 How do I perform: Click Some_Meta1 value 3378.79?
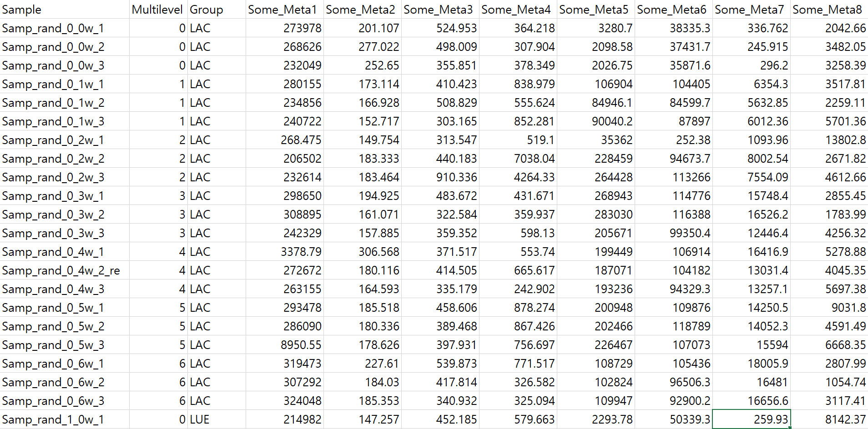(x=285, y=252)
